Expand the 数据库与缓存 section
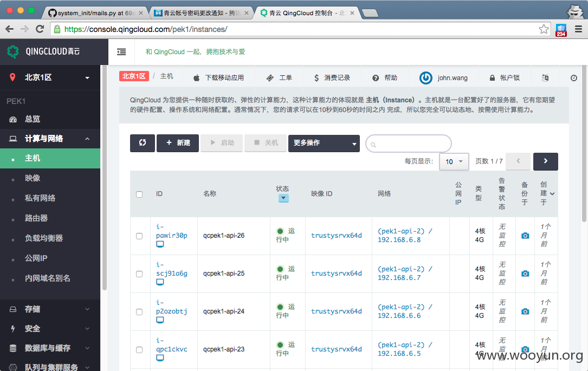588x371 pixels. pos(50,348)
